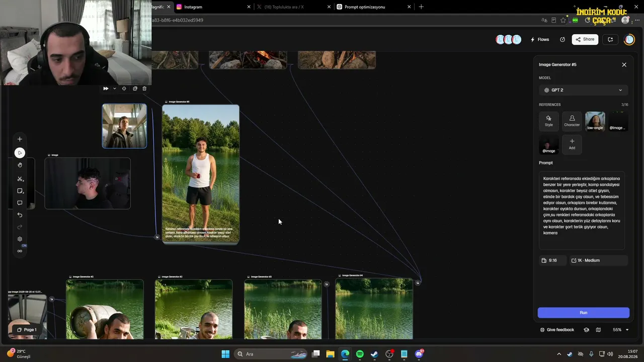The height and width of the screenshot is (362, 644).
Task: Open the Flows menu
Action: (540, 39)
